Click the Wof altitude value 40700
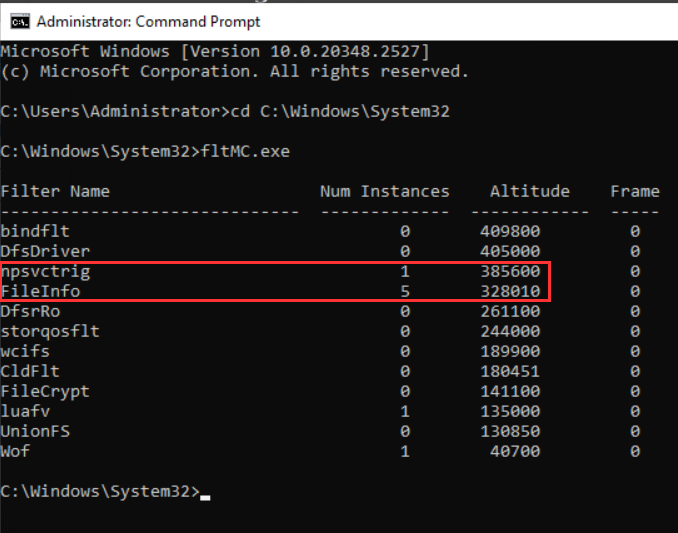 (515, 451)
